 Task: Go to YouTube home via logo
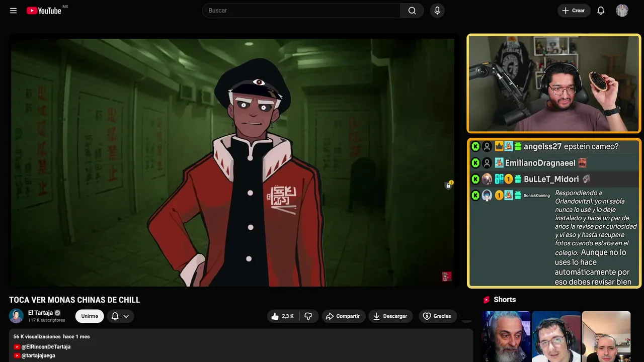[x=44, y=11]
